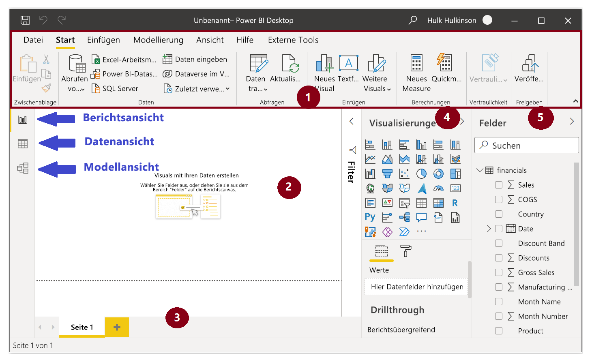This screenshot has width=592, height=364.
Task: Collapse the ribbon using the caret
Action: tap(575, 101)
